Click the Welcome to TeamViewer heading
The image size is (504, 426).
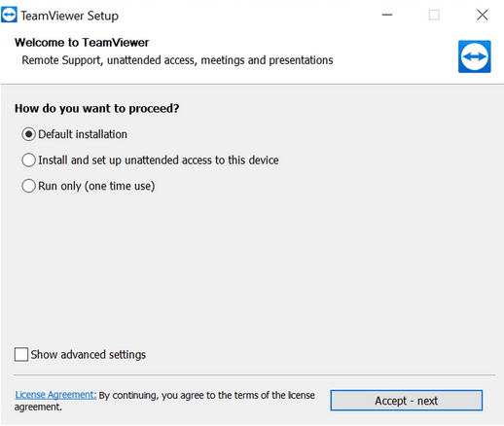pos(82,43)
